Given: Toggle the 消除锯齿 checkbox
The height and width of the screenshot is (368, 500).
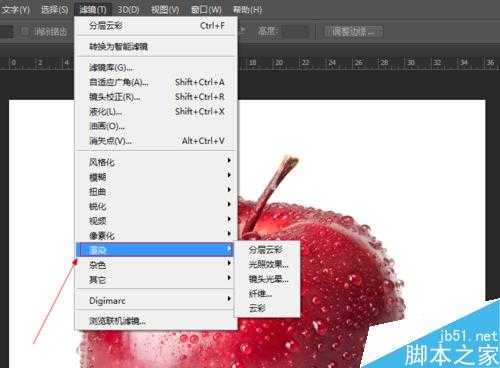Looking at the screenshot, I should [x=25, y=31].
